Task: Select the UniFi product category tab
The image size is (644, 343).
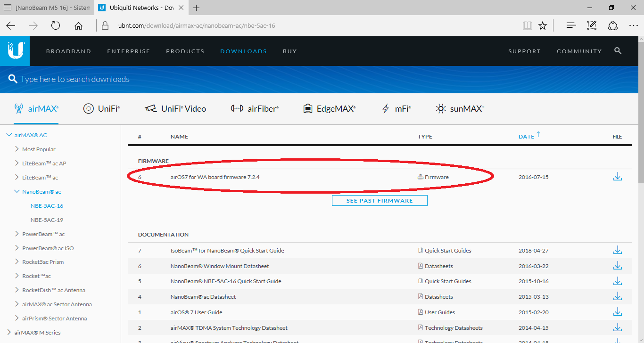Action: [x=101, y=109]
